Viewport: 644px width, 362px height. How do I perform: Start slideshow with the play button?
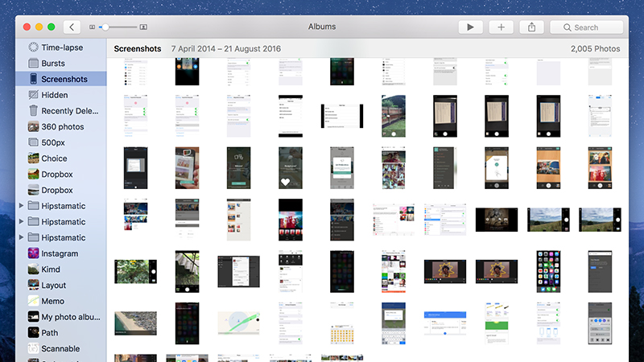pyautogui.click(x=470, y=27)
